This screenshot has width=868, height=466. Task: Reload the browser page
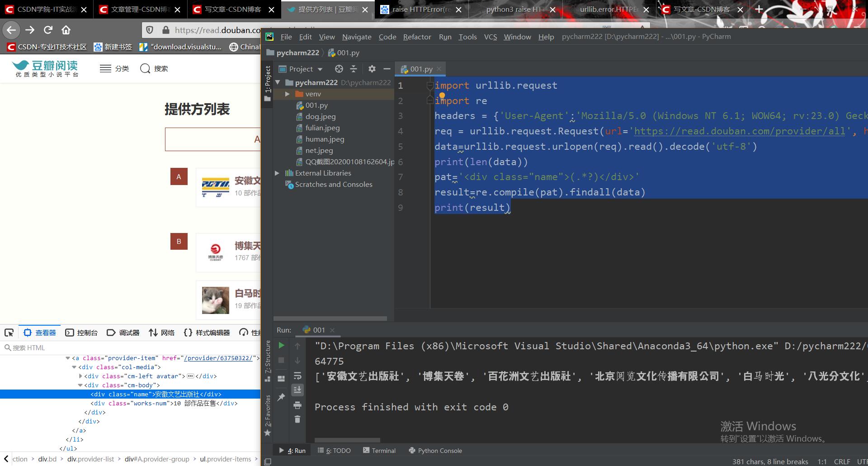[48, 30]
